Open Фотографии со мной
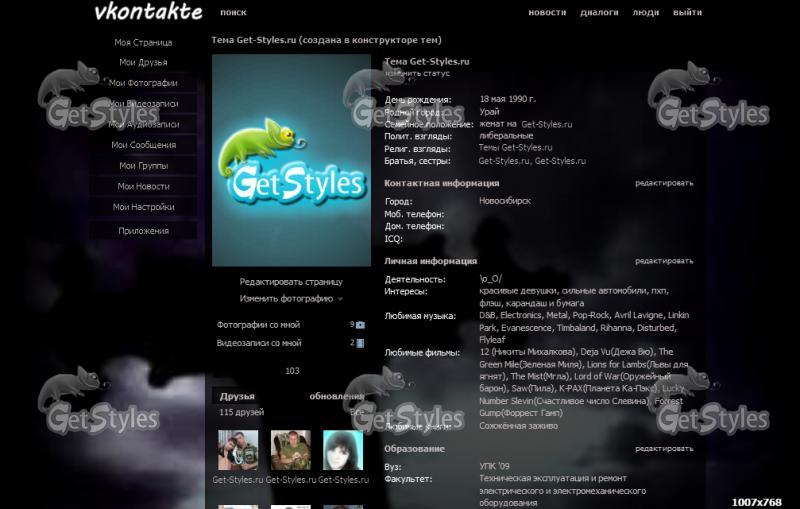The width and height of the screenshot is (800, 509). coord(258,324)
